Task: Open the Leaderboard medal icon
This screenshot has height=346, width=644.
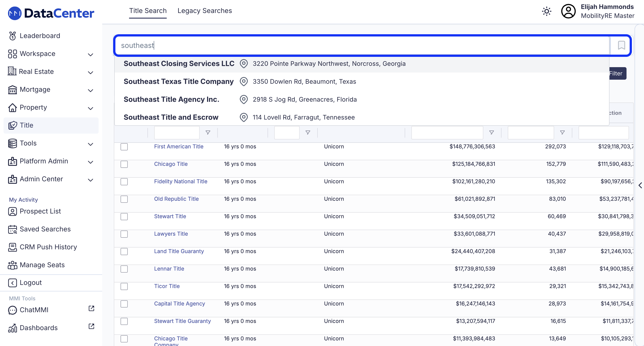Action: pyautogui.click(x=12, y=36)
